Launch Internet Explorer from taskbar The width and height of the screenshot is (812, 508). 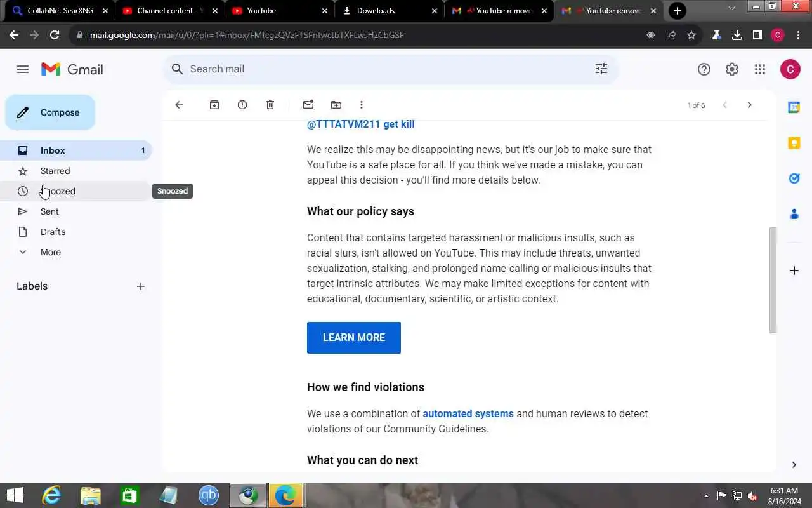[x=51, y=495]
